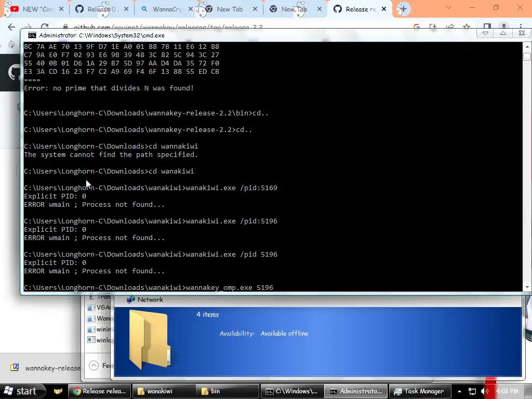Click the share page icon in Chrome
Viewport: 532px width, 399px height.
tap(450, 26)
